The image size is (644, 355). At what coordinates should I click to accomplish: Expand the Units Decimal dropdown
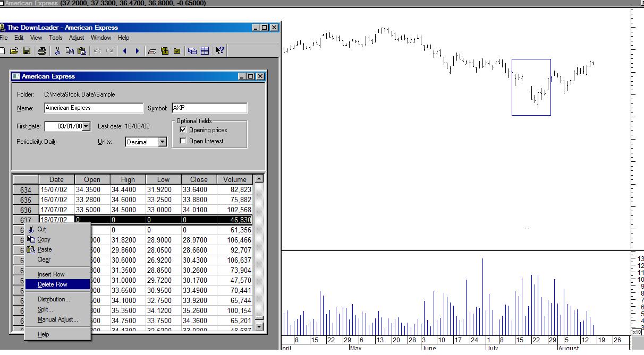[163, 142]
